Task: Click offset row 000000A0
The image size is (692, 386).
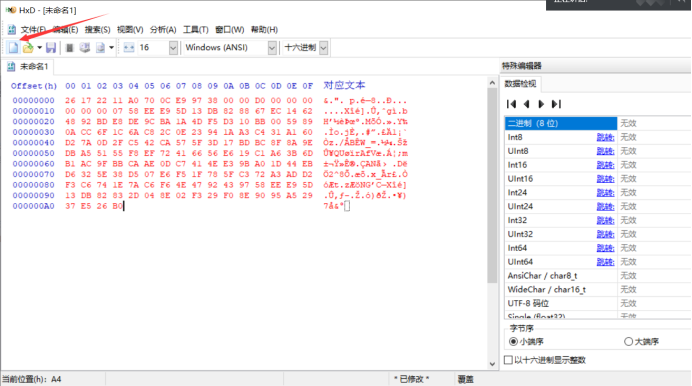Action: click(x=34, y=206)
